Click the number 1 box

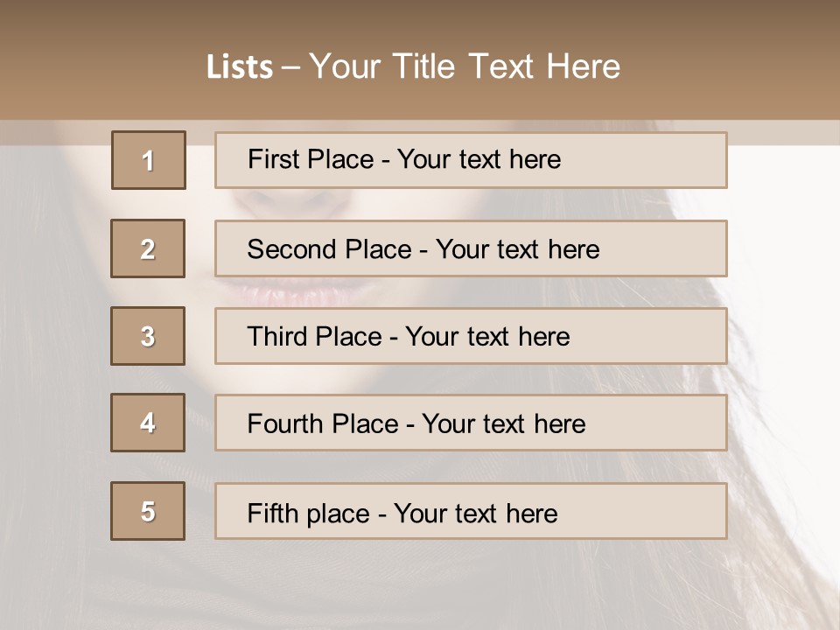pyautogui.click(x=149, y=160)
